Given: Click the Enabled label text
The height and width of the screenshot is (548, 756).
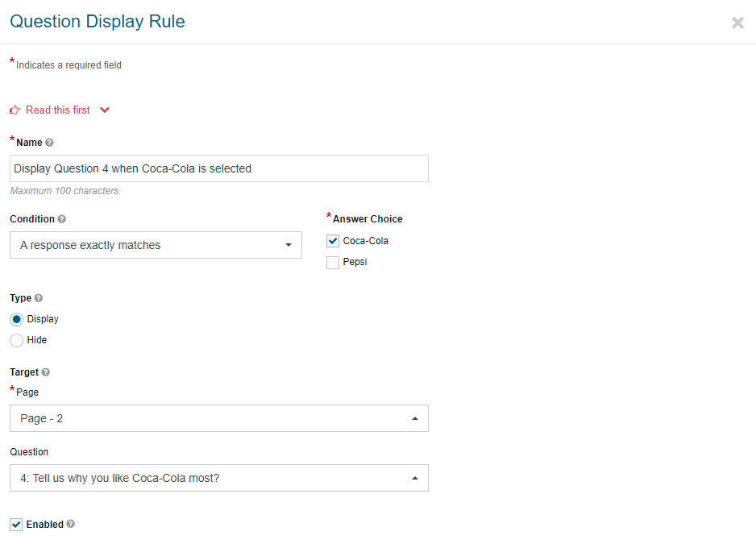Looking at the screenshot, I should 45,525.
